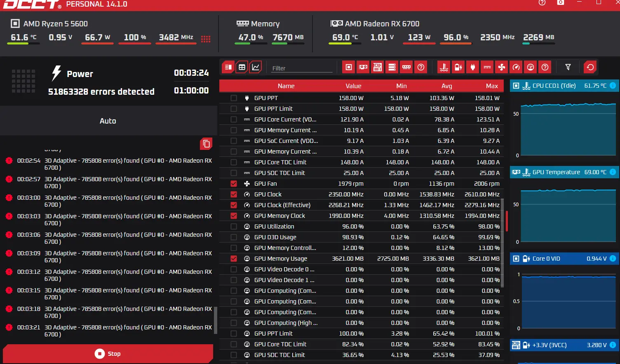Click the '51863328 errors detected' text
This screenshot has width=620, height=364.
(x=101, y=91)
